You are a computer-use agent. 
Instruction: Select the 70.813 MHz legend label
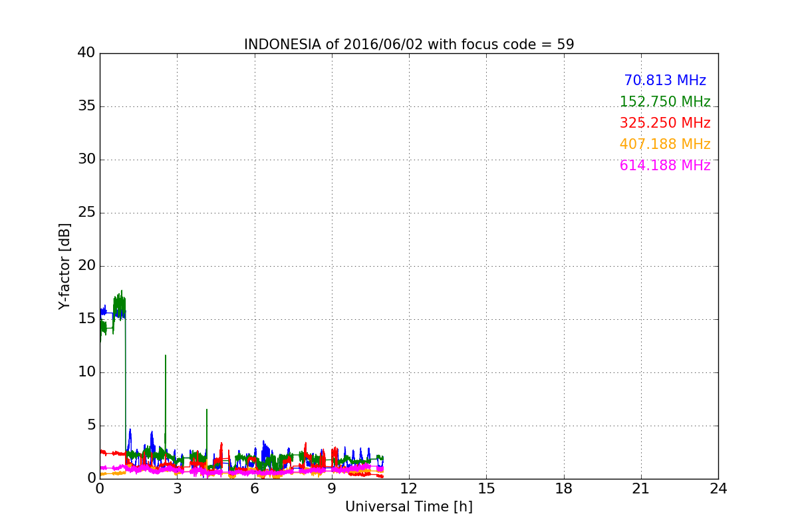pyautogui.click(x=665, y=80)
